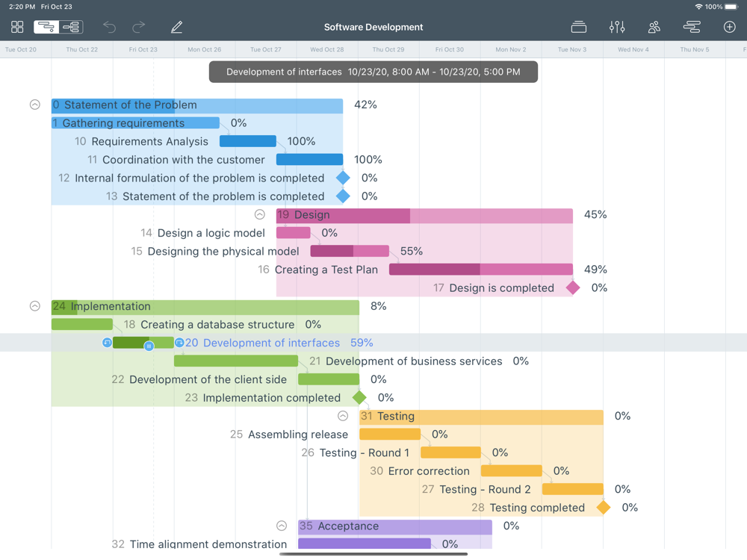Collapse the Design group
This screenshot has height=560, width=747.
click(260, 214)
